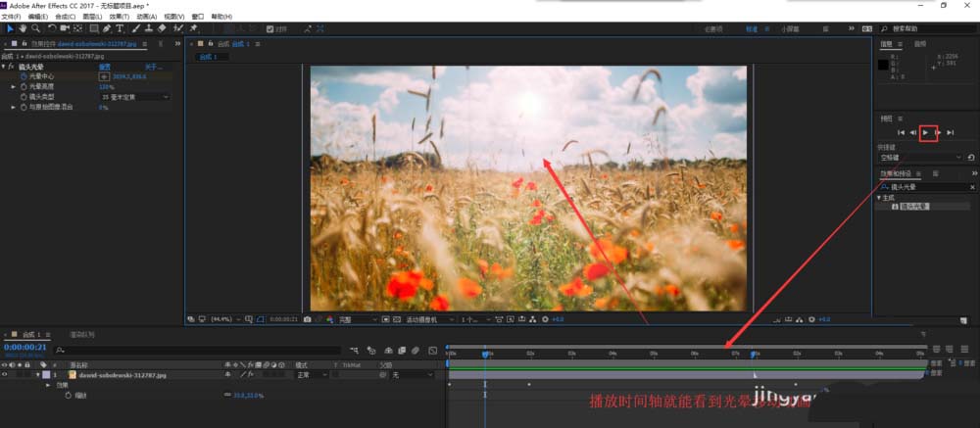
Task: Jump to the first frame in preview controls
Action: point(900,132)
